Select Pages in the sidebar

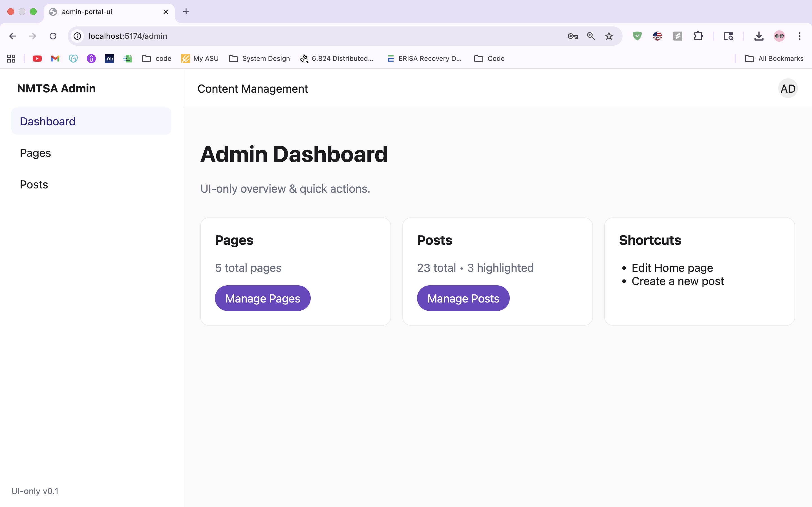35,153
